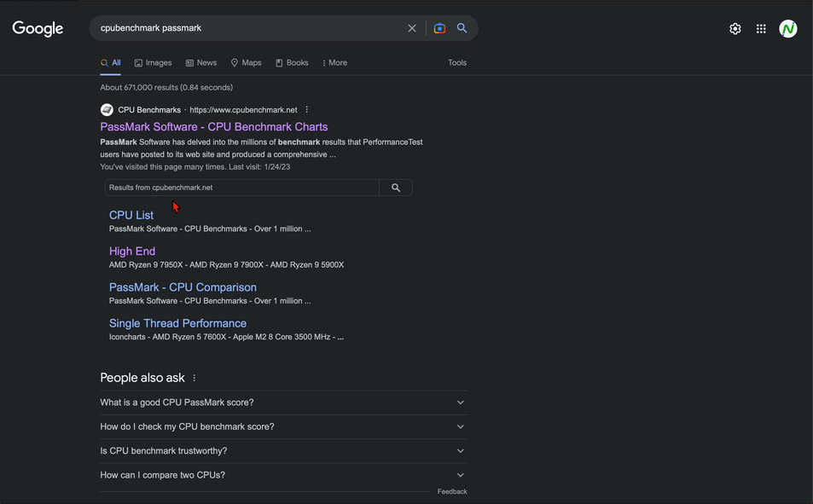Open the High End sitelink
Screen dimensions: 813x504
tap(132, 252)
